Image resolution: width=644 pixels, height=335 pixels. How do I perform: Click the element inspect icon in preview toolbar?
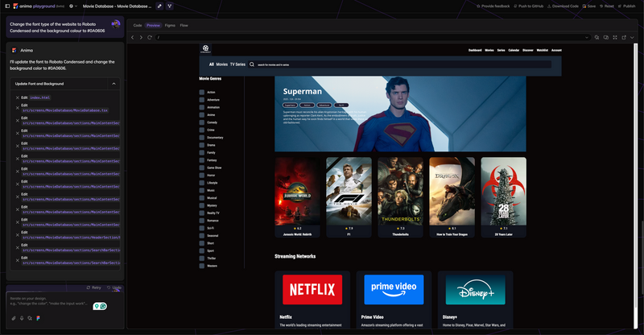597,37
